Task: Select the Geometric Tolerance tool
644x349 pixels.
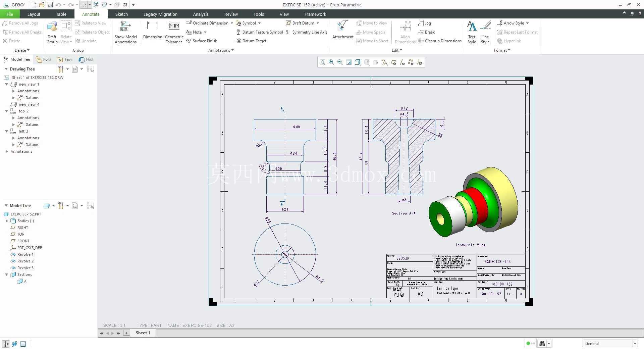Action: point(174,32)
